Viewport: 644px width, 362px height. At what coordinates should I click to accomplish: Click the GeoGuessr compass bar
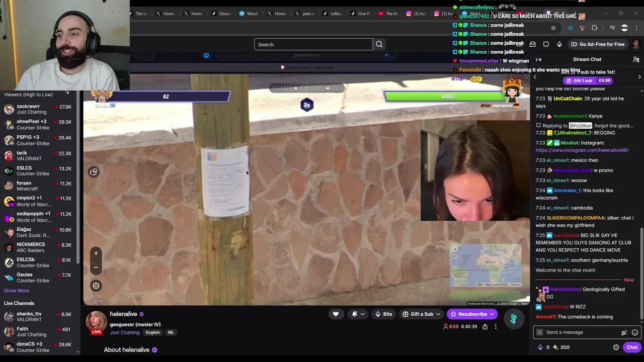[x=307, y=88]
